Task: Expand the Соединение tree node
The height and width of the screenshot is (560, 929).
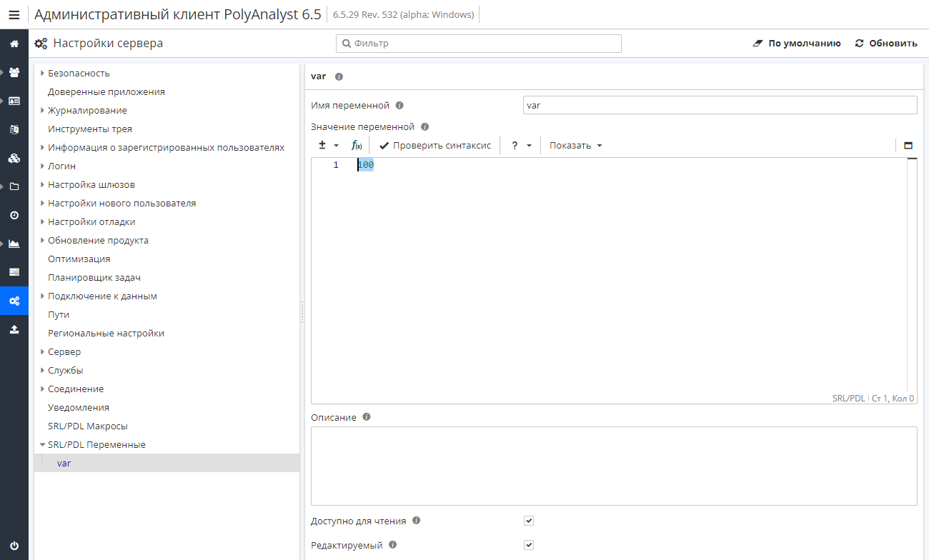Action: [x=43, y=389]
